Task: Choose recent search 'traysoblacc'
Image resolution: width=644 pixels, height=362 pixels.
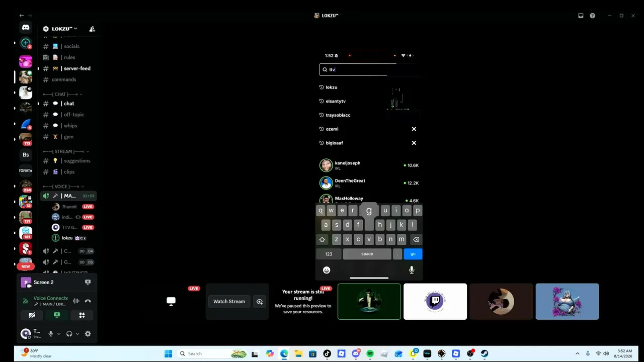Action: pos(338,115)
